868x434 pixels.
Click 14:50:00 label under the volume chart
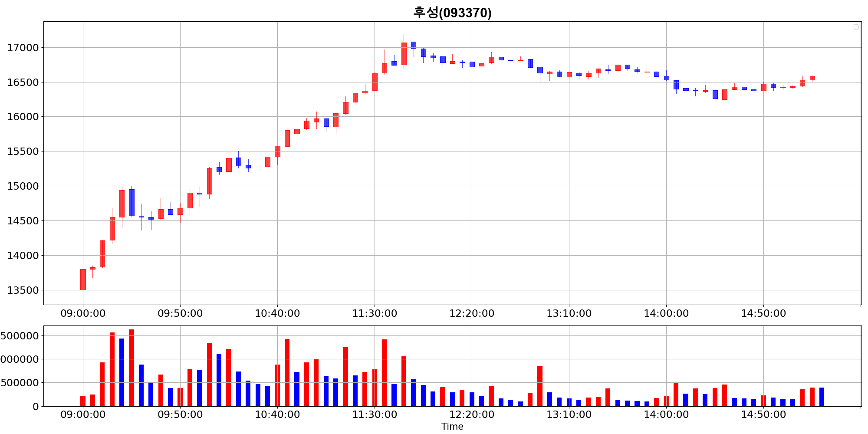763,414
